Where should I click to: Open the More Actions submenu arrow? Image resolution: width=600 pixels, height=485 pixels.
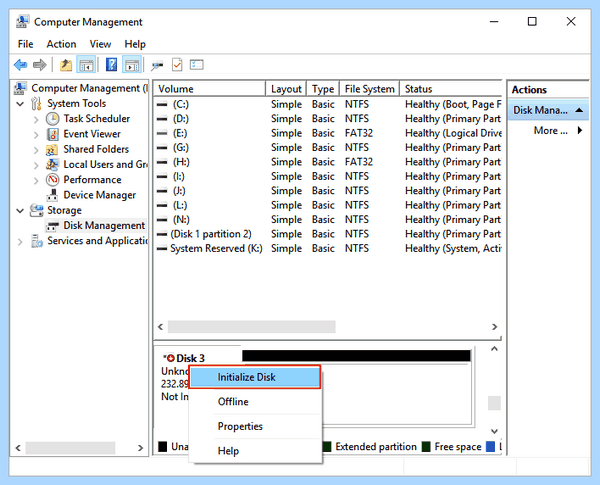click(580, 131)
